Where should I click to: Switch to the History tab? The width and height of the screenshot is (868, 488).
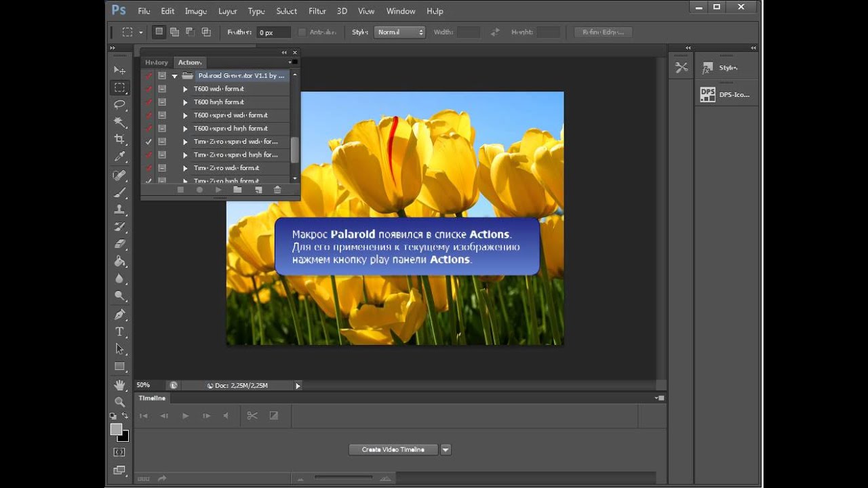[x=157, y=62]
